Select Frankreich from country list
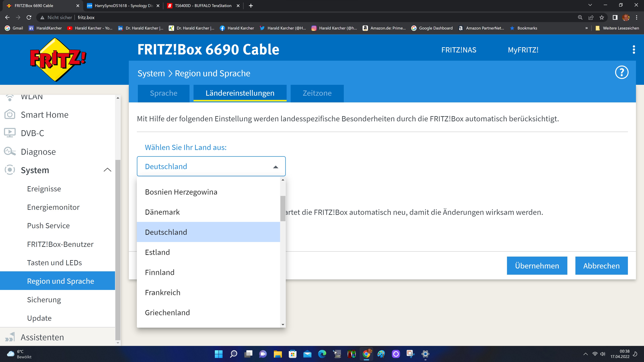644x362 pixels. click(163, 293)
